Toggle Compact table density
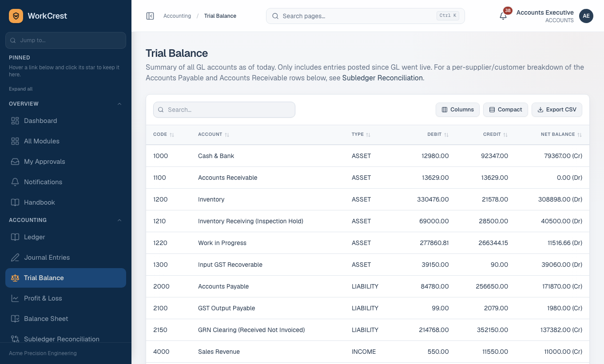 click(x=505, y=110)
